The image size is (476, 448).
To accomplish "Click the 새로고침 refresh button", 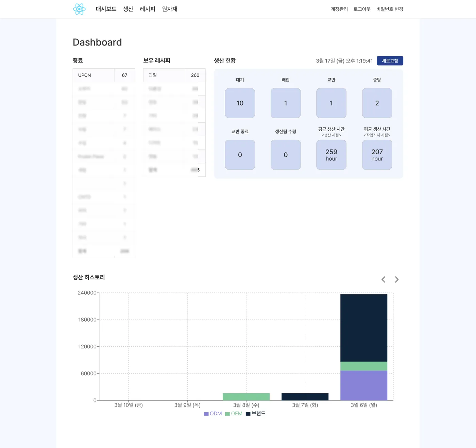I will pos(390,61).
